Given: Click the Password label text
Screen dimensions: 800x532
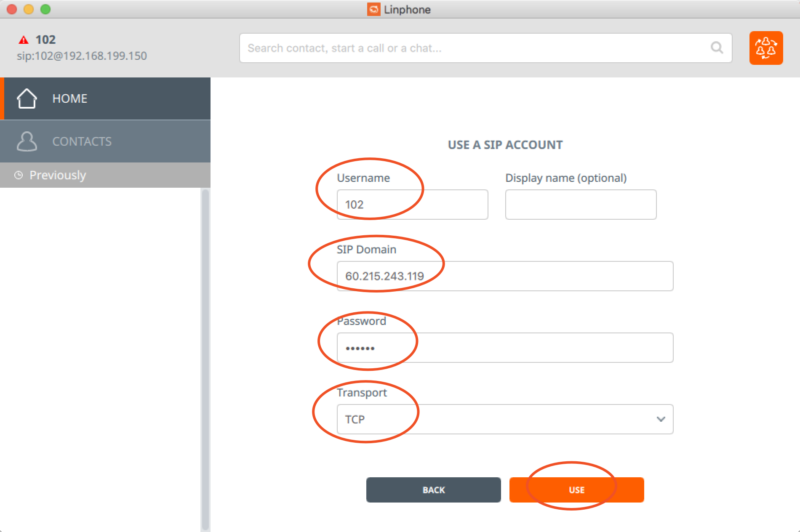Looking at the screenshot, I should (x=362, y=321).
